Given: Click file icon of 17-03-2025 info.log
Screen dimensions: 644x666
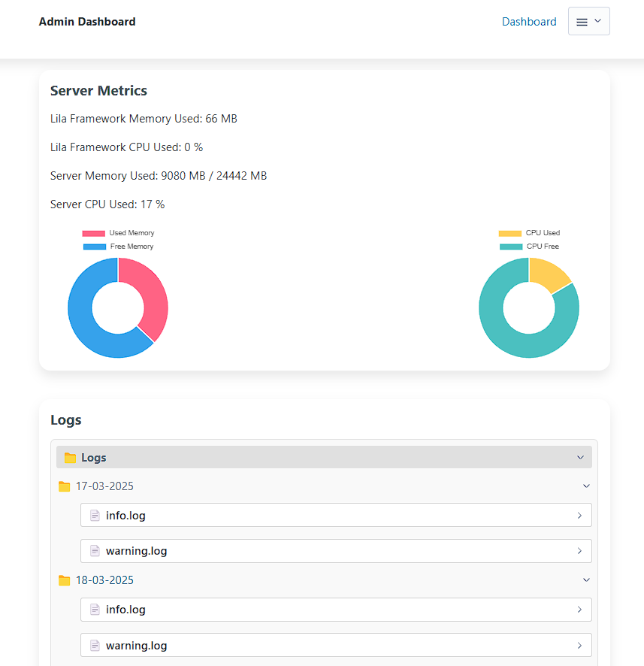Looking at the screenshot, I should (x=95, y=515).
